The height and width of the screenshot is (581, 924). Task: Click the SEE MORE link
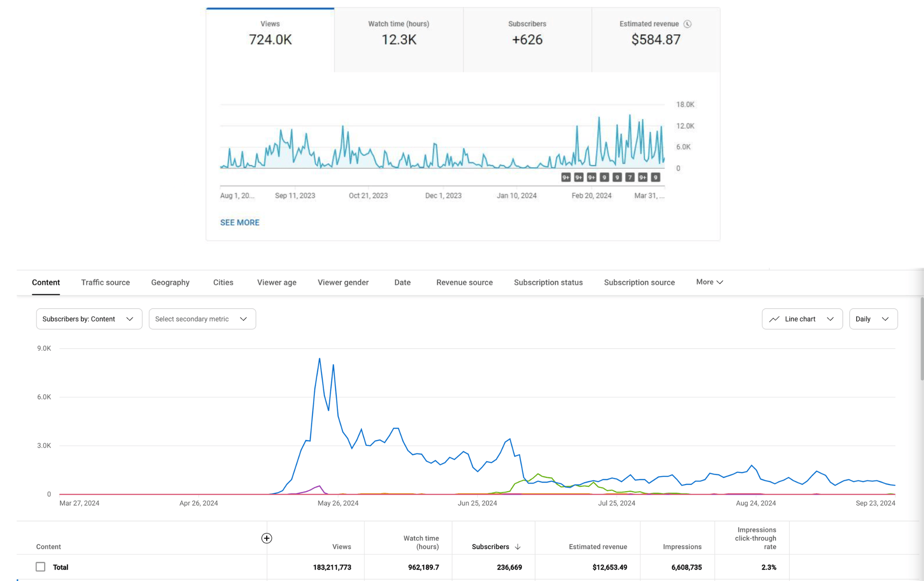pos(240,222)
